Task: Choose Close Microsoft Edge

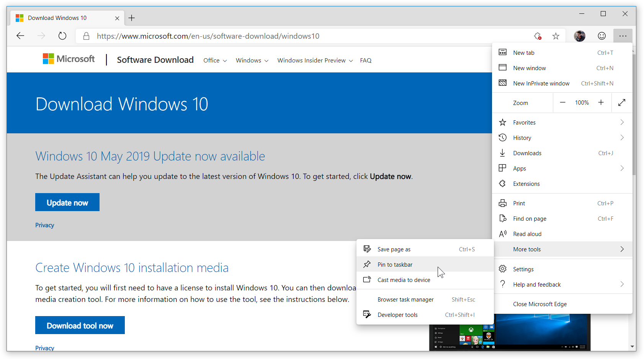Action: coord(562,304)
